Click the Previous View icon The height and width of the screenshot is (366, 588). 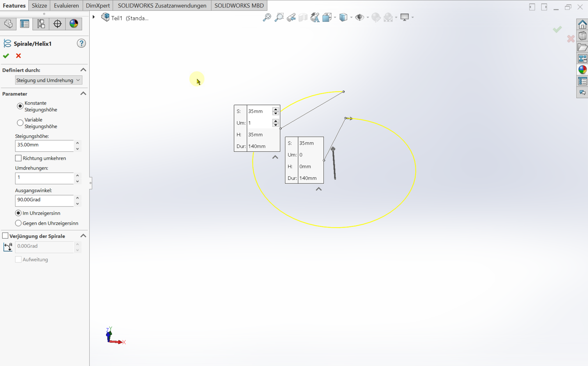[x=291, y=17]
